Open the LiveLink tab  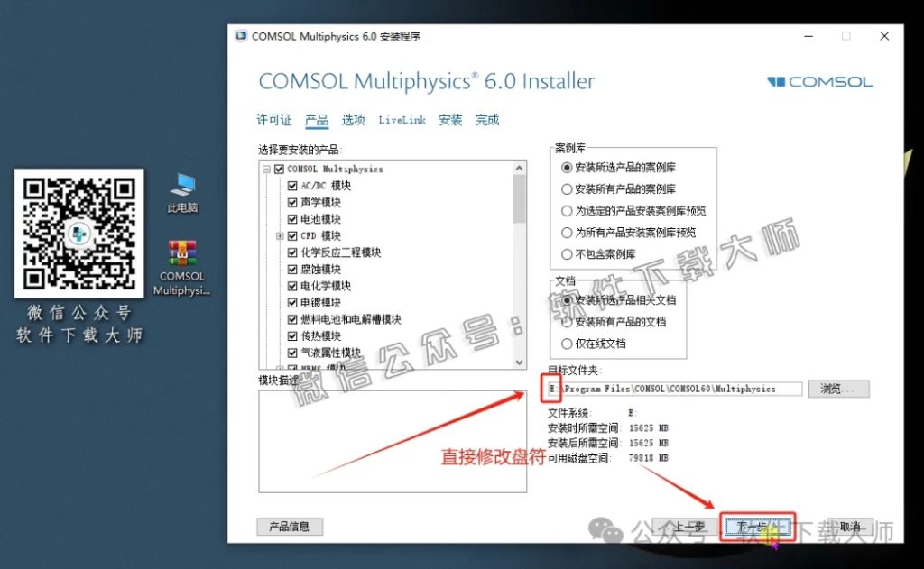click(x=401, y=119)
